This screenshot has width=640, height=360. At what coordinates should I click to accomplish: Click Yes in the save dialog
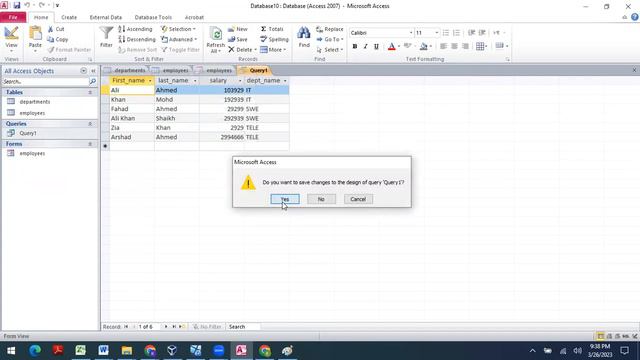click(285, 199)
